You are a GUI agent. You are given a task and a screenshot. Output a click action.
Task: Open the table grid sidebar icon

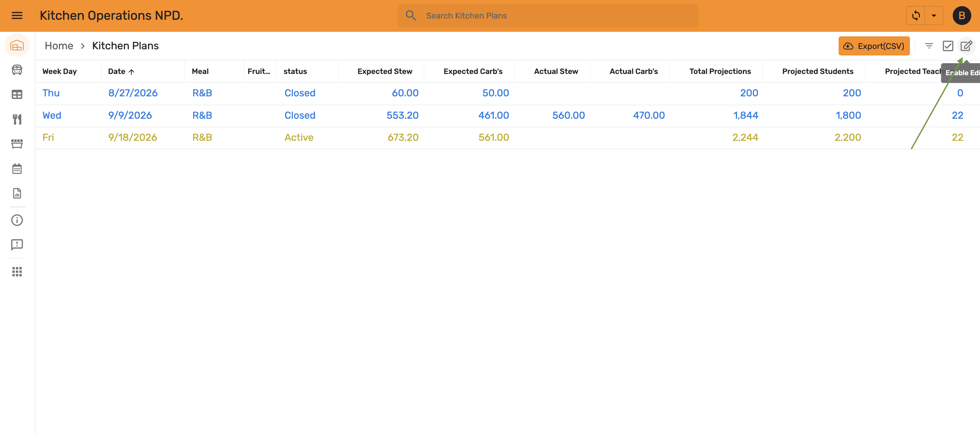pos(17,94)
